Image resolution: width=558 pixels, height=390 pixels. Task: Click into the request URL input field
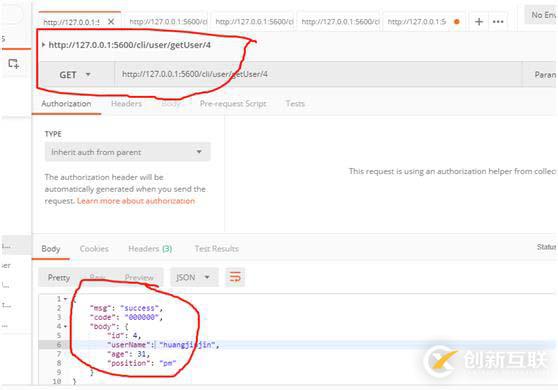pos(319,74)
